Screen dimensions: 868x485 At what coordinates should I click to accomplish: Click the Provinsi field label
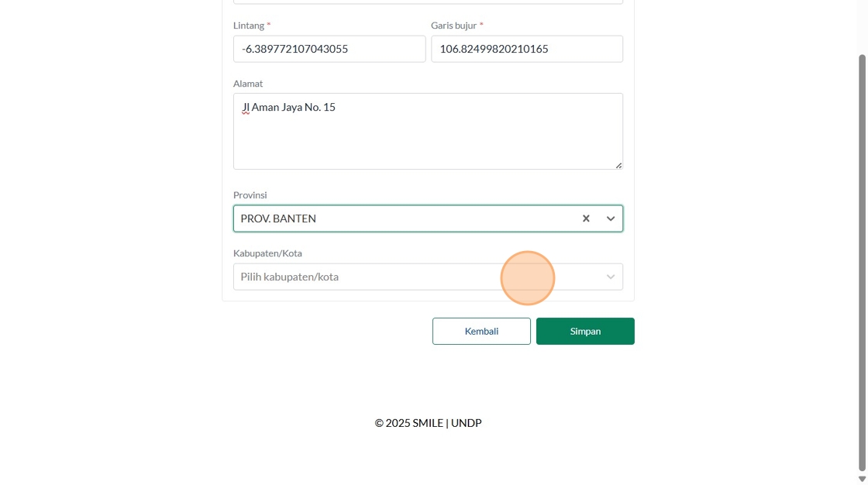pos(250,195)
